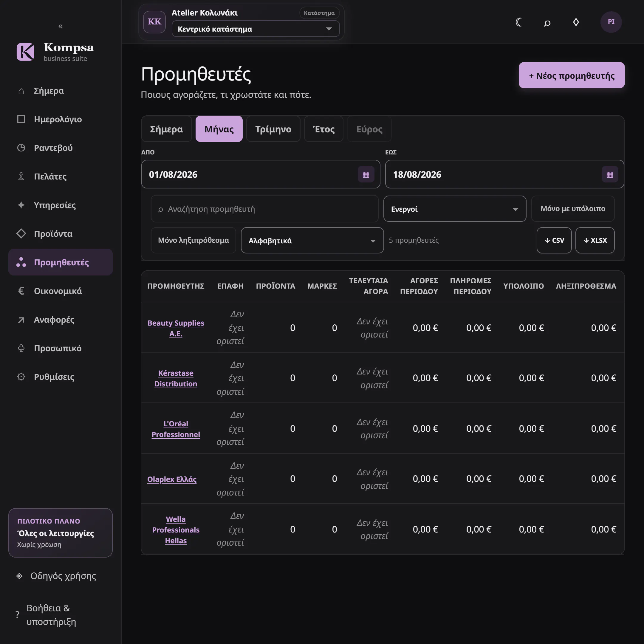The image size is (644, 644).
Task: Toggle the Μόνο με υπόλοιπο filter
Action: (573, 209)
